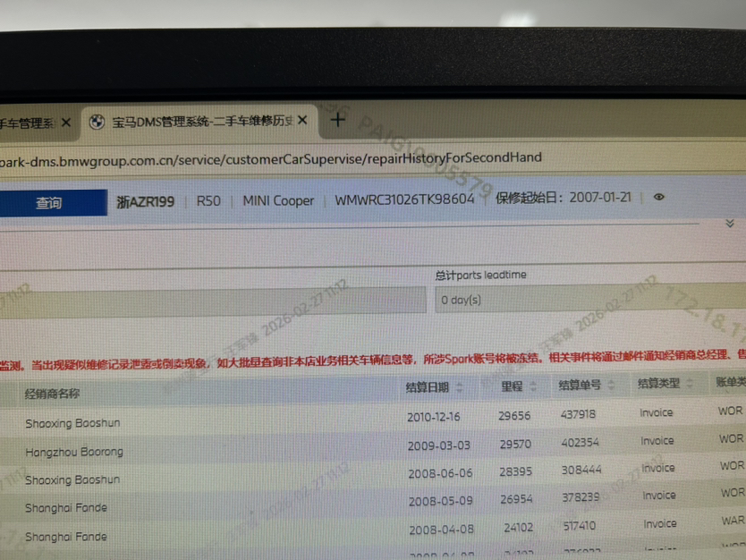The image size is (746, 560).
Task: Close the partially visible 手车管理系 tab
Action: (x=64, y=123)
